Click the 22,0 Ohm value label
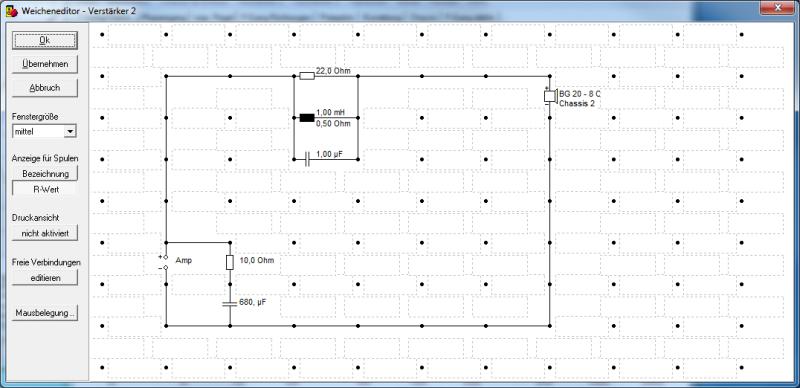 pos(333,70)
